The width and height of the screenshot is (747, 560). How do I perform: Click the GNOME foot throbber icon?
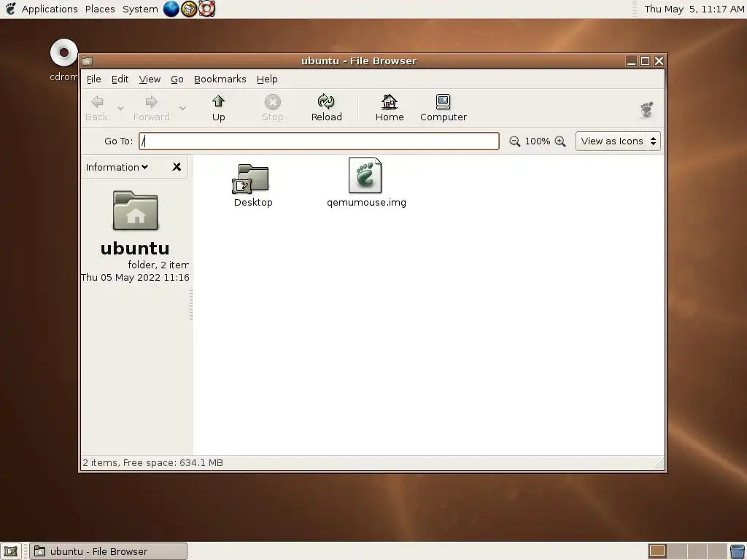pos(646,109)
